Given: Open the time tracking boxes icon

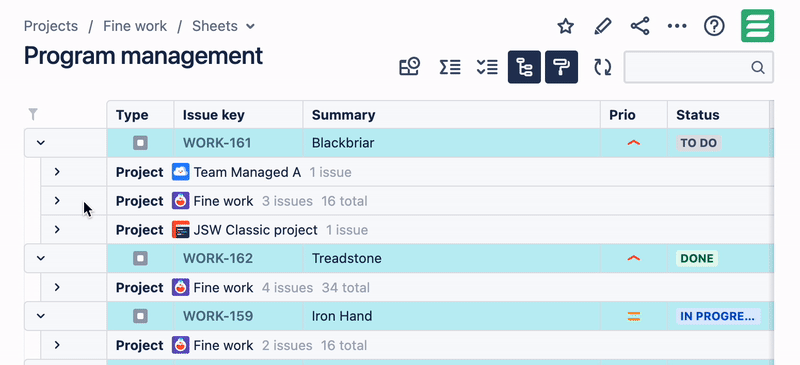Looking at the screenshot, I should [409, 67].
